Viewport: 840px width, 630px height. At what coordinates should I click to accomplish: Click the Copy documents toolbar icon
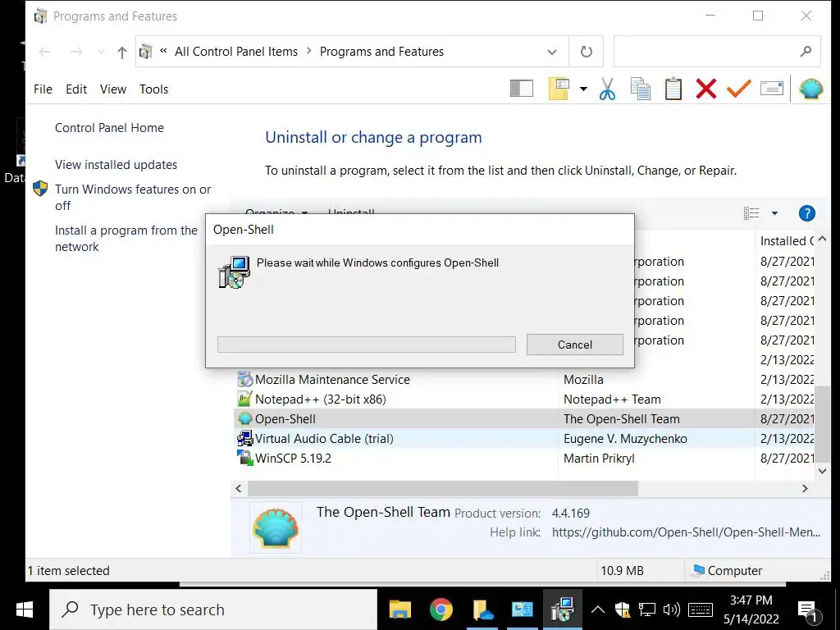(641, 89)
